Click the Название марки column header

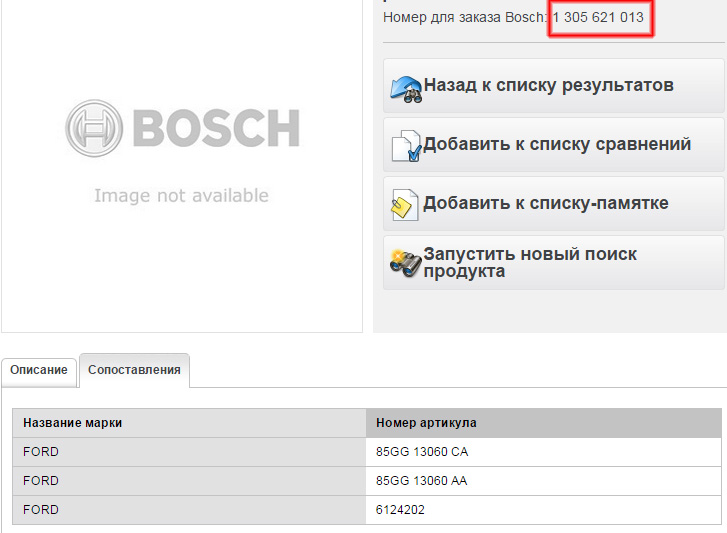(x=189, y=423)
